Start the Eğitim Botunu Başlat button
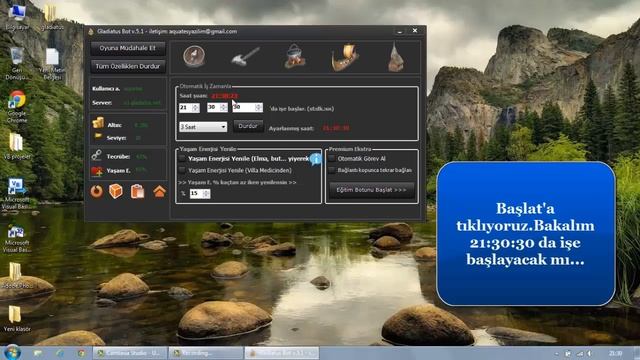 point(371,190)
